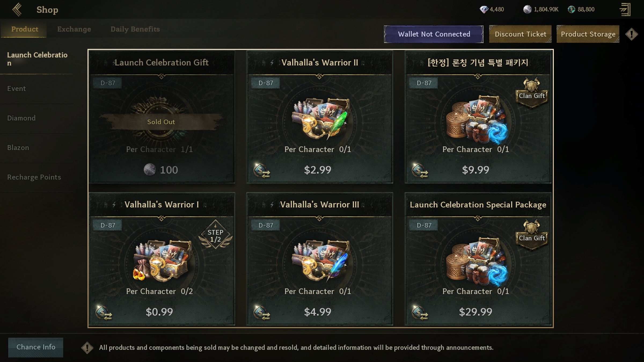Image resolution: width=644 pixels, height=362 pixels.
Task: Open the Recharge Points category
Action: (34, 177)
